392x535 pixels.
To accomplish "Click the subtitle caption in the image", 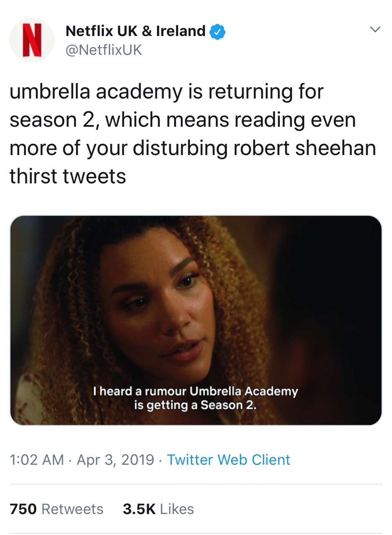I will point(195,398).
